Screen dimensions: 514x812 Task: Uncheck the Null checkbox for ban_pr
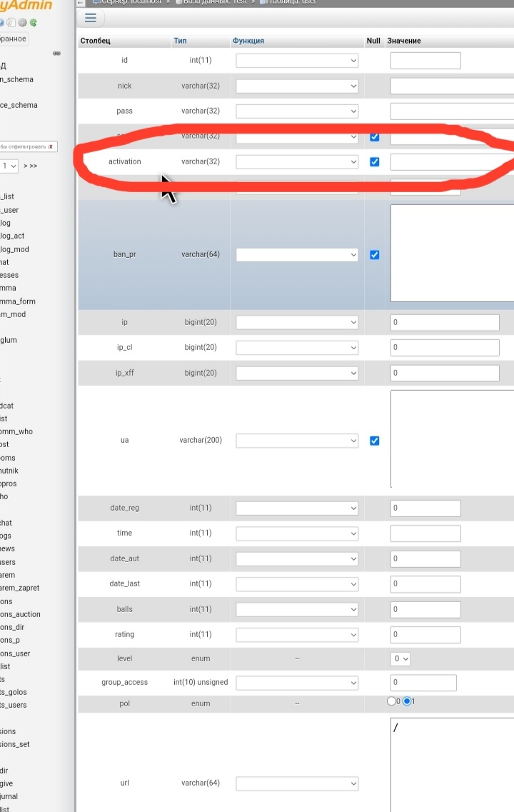tap(374, 255)
